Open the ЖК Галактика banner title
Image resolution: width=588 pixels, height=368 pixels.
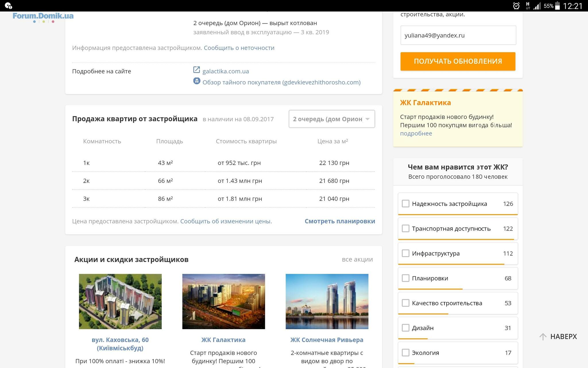click(425, 103)
